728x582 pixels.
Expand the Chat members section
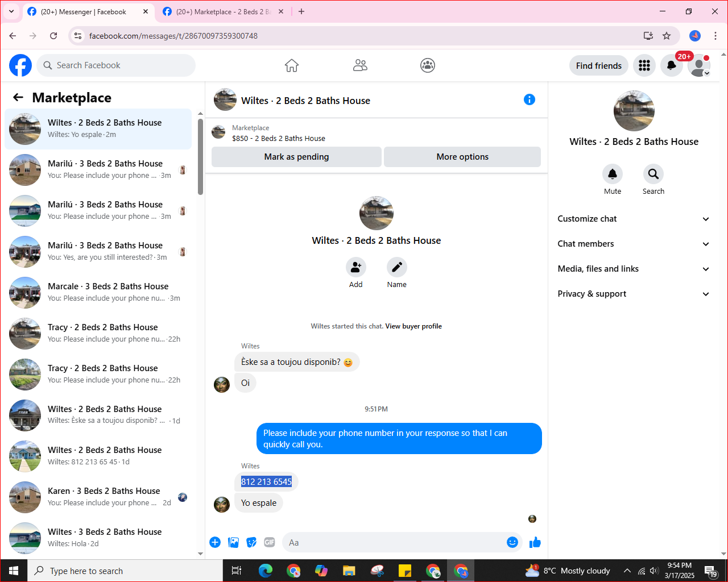[634, 244]
